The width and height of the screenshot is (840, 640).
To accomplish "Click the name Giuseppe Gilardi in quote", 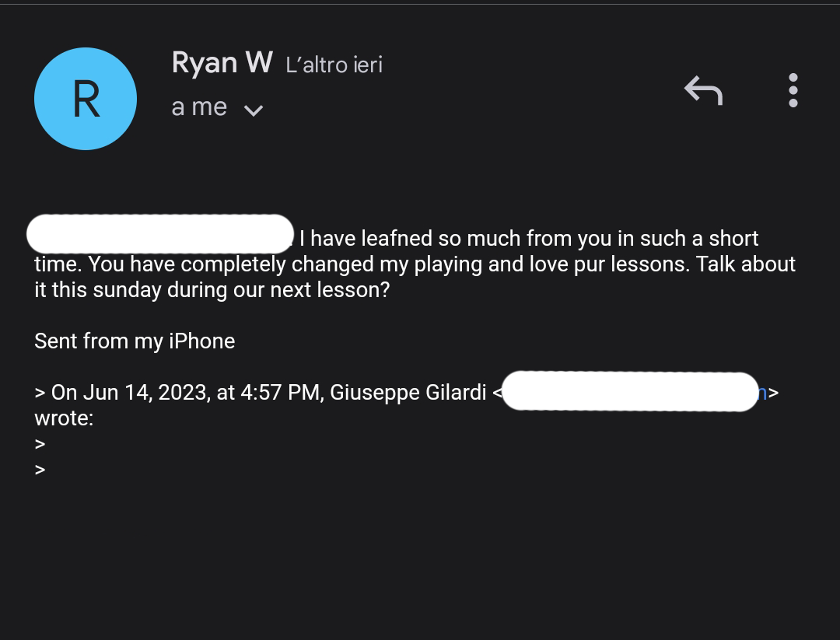I will click(408, 393).
